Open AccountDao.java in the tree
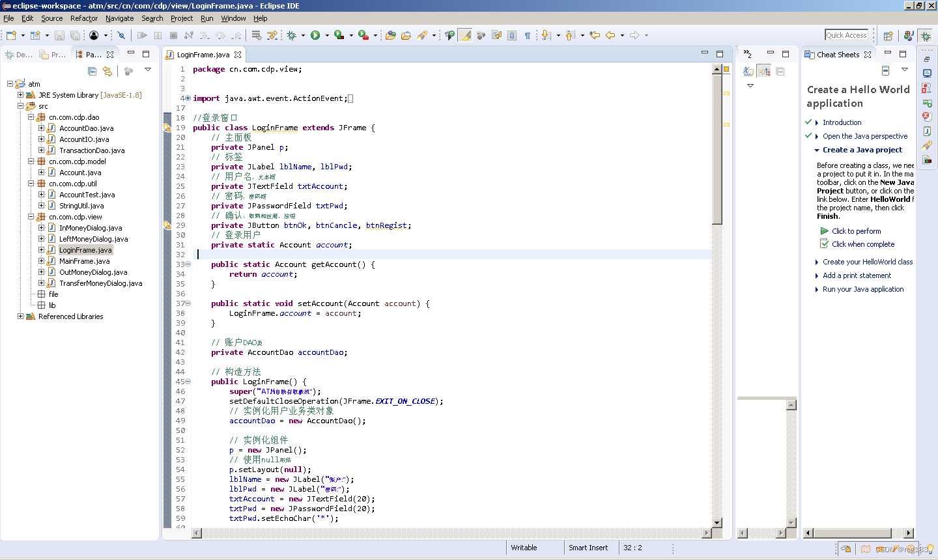The image size is (938, 560). point(86,128)
